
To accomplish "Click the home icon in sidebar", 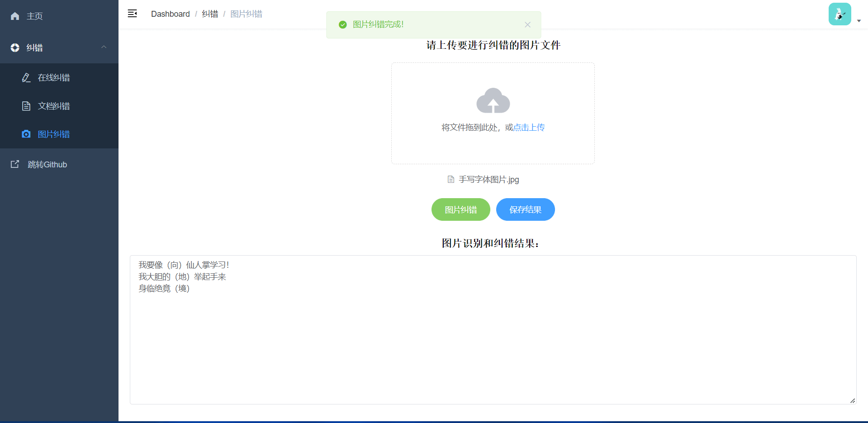I will coord(15,16).
